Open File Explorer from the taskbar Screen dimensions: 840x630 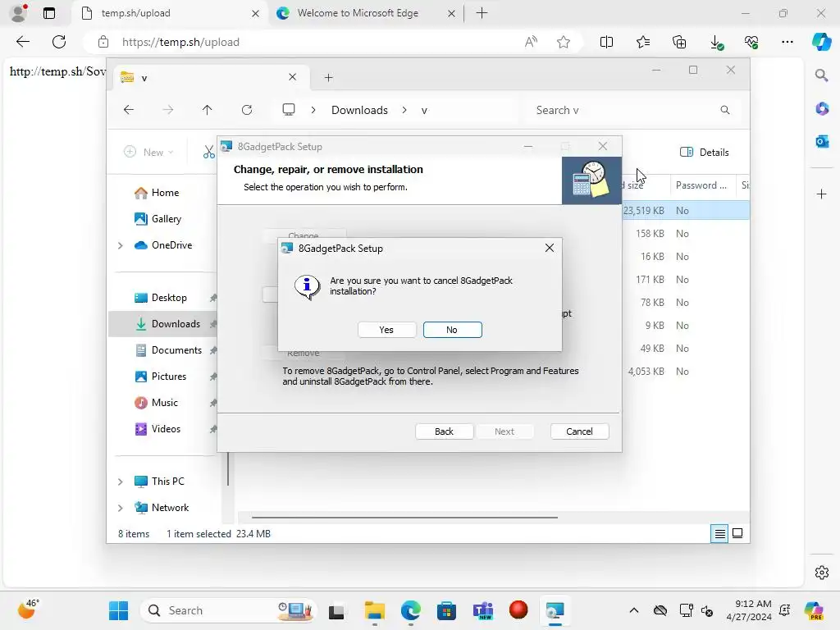pyautogui.click(x=374, y=610)
